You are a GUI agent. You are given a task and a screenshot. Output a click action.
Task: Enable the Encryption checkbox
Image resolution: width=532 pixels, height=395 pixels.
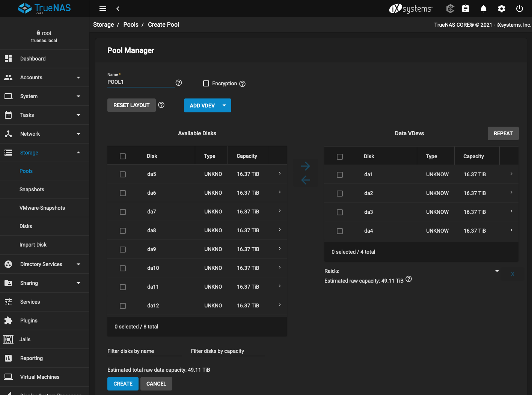(206, 83)
